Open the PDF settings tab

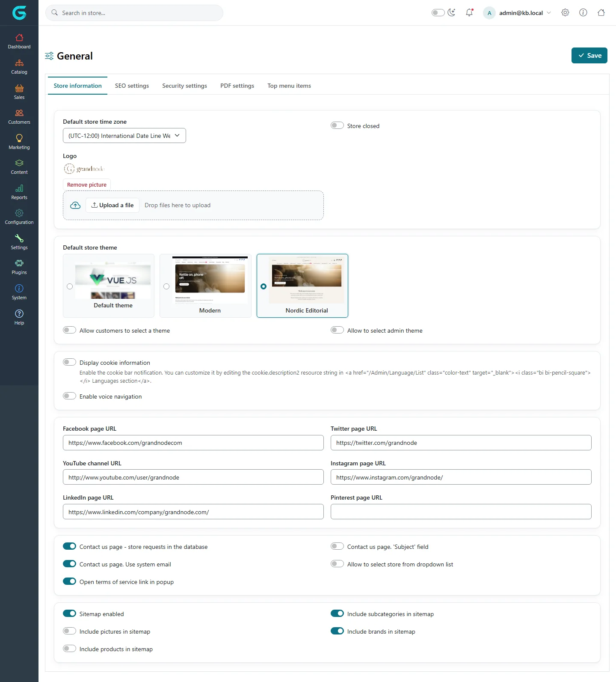[237, 86]
